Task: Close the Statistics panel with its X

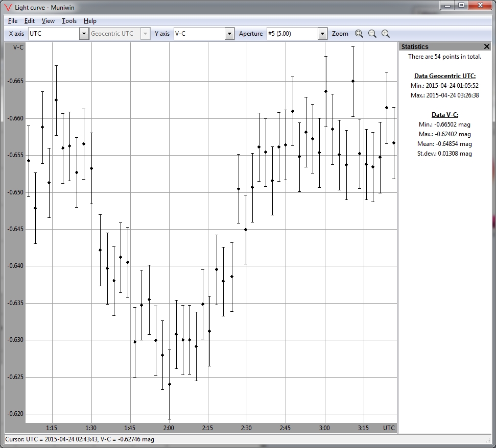Action: click(x=487, y=46)
